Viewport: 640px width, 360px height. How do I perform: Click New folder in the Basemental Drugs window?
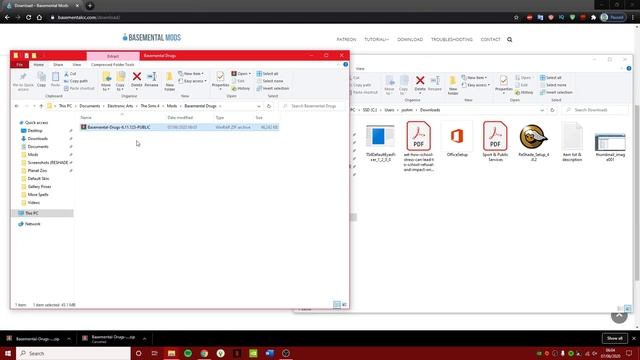click(169, 81)
